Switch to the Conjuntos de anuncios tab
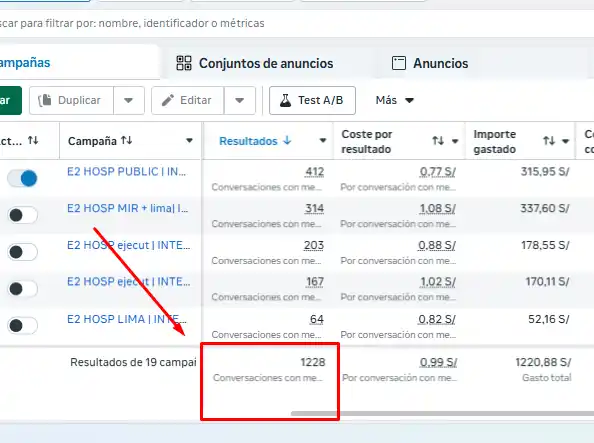The width and height of the screenshot is (594, 443). [x=255, y=63]
